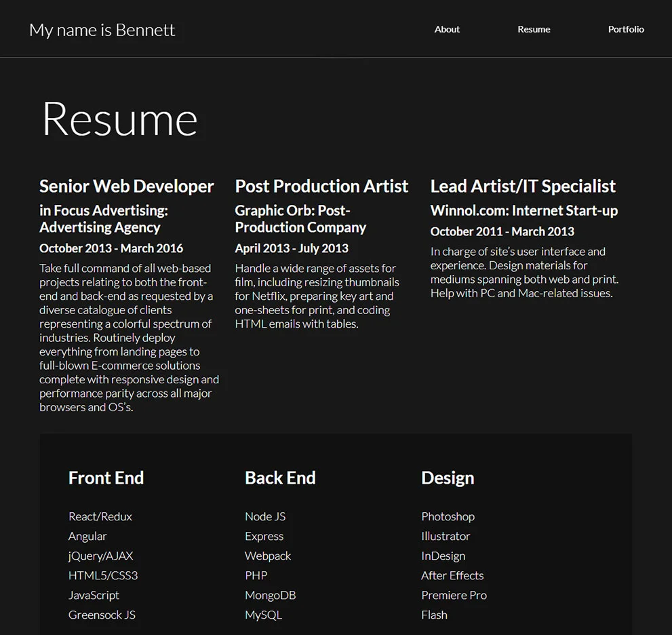
Task: Click the Design section heading
Action: click(x=448, y=478)
